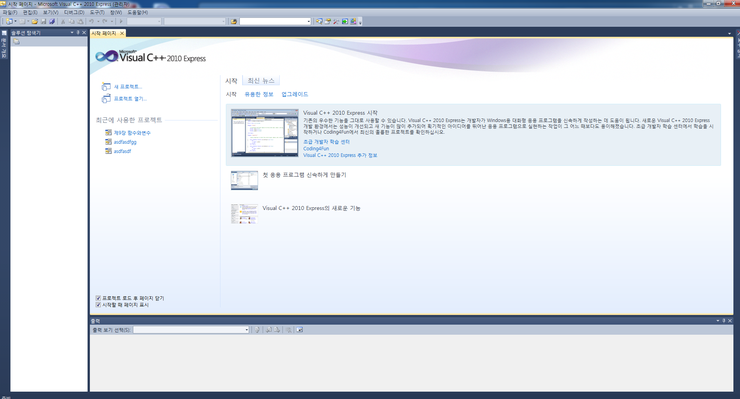This screenshot has height=399, width=740.
Task: Open the 도구(T) menu
Action: 97,12
